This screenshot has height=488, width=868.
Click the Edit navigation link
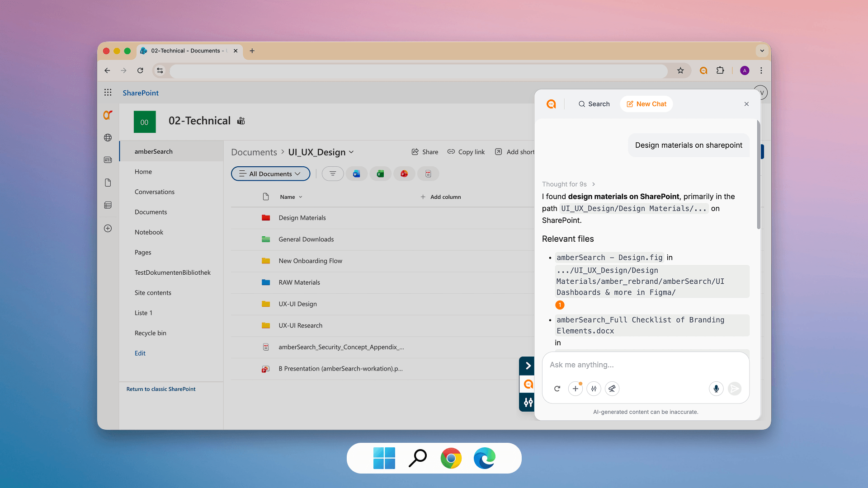point(140,353)
